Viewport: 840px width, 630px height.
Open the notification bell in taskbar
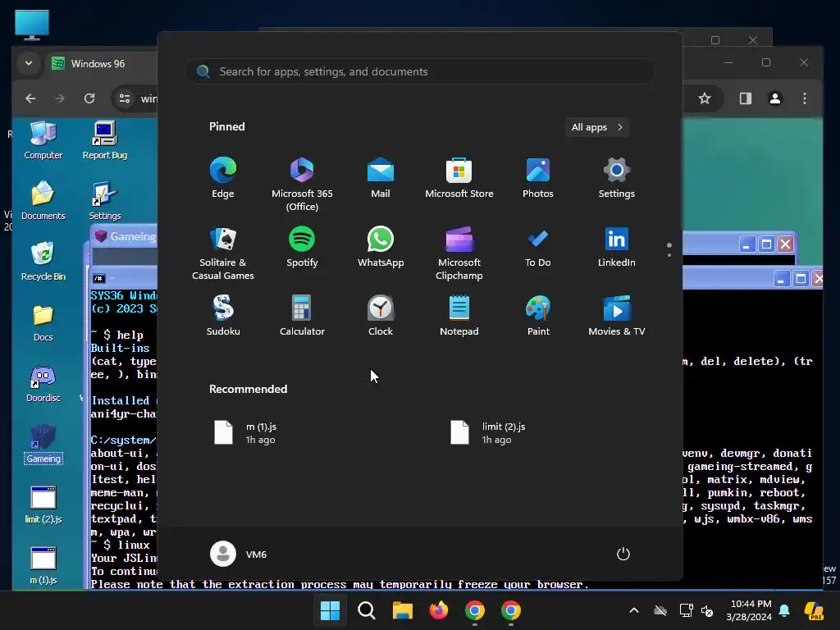tap(784, 610)
